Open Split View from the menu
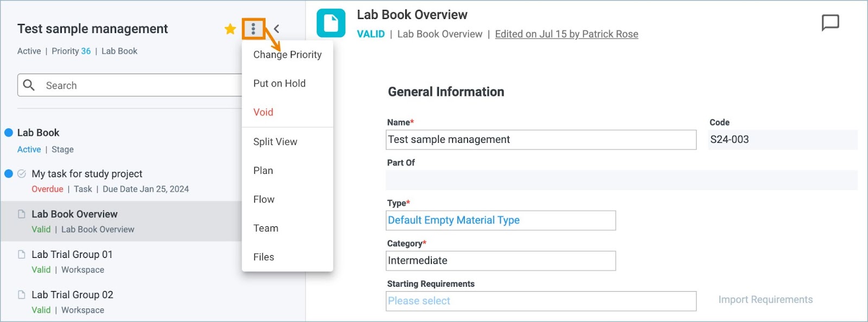The height and width of the screenshot is (322, 868). (x=288, y=142)
